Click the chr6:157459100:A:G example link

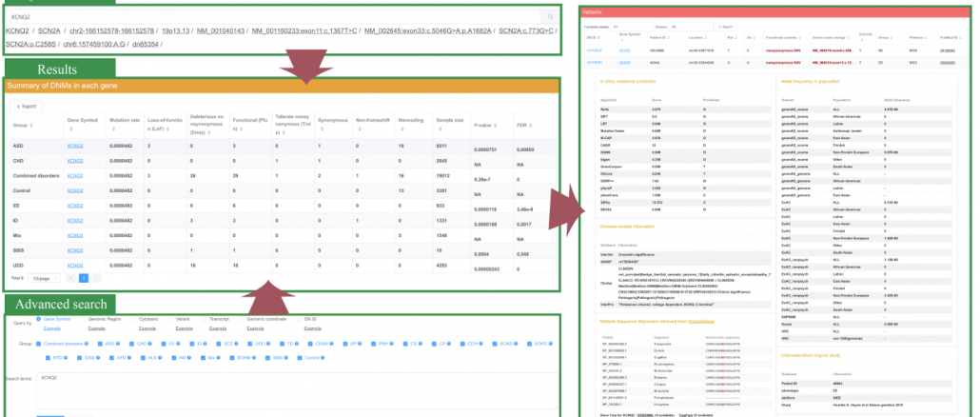tap(94, 45)
